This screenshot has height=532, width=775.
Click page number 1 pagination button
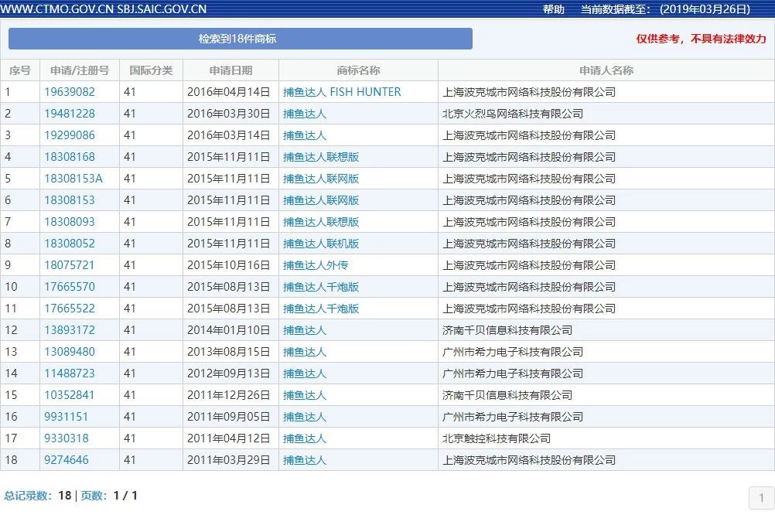[761, 497]
